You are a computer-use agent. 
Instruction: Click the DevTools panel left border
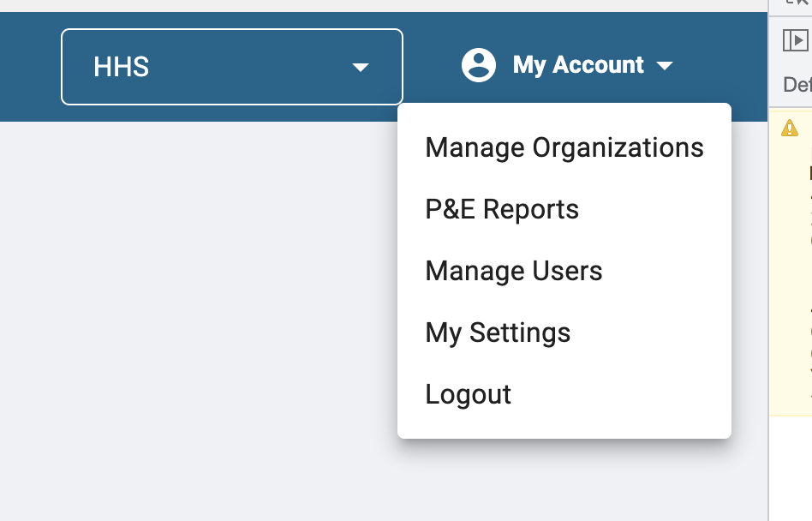click(x=768, y=257)
